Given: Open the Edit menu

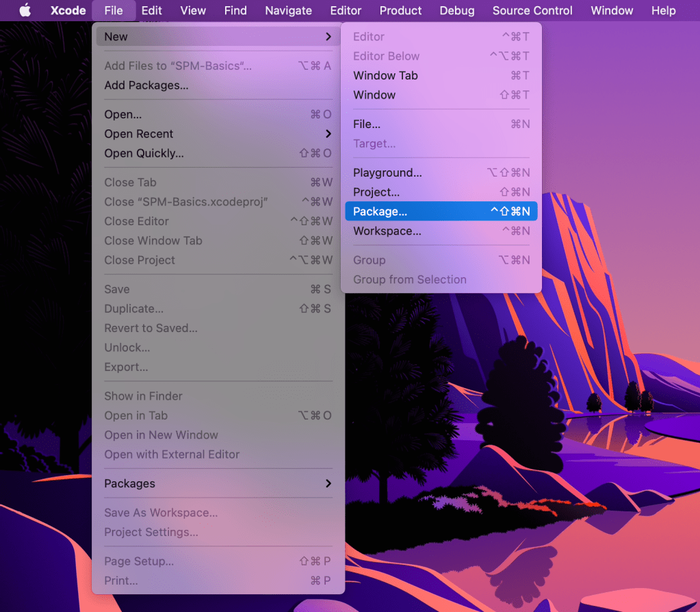Looking at the screenshot, I should click(x=152, y=10).
